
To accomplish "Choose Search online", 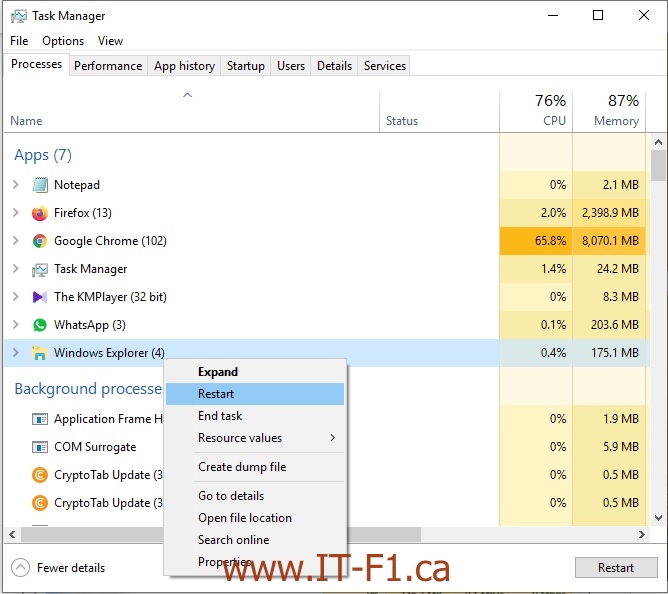I will click(x=255, y=540).
